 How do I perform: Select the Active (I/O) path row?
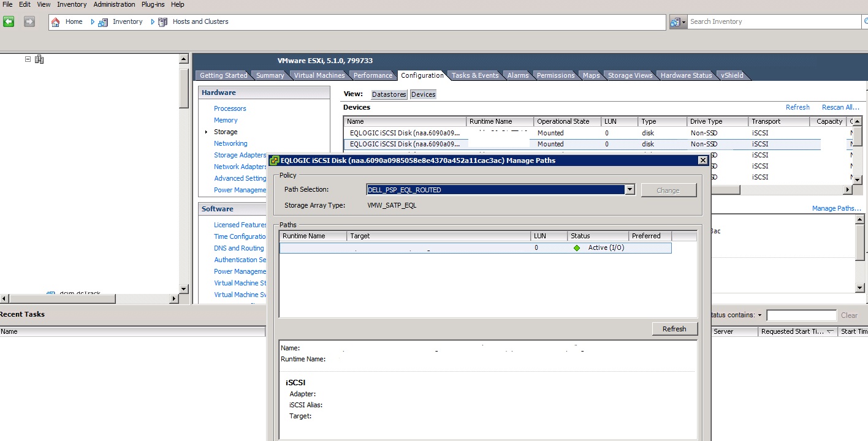pyautogui.click(x=475, y=248)
